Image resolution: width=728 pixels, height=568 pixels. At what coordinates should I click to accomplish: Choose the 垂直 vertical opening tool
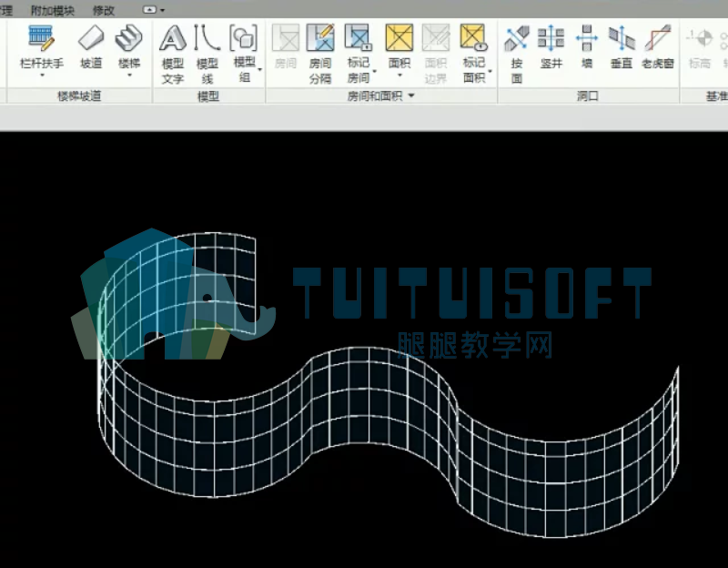click(622, 46)
